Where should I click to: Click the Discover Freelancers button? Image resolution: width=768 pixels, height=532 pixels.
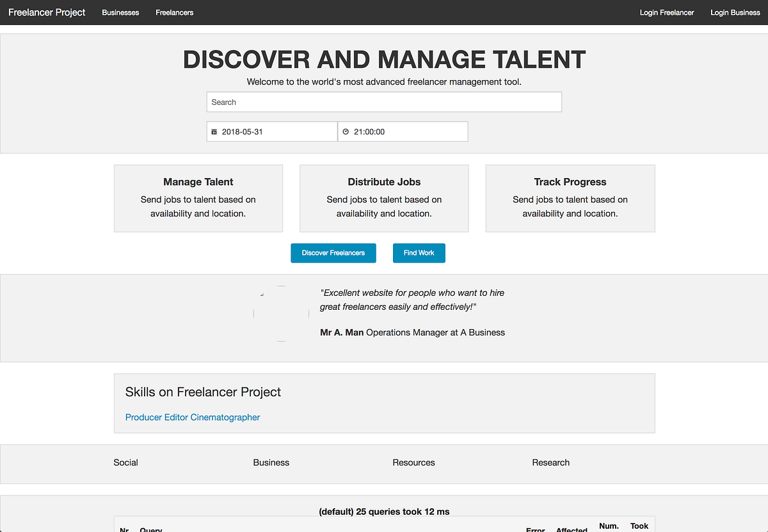pyautogui.click(x=333, y=253)
